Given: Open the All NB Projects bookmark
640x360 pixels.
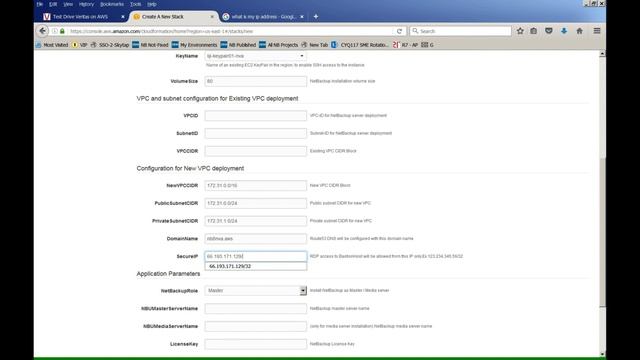Looking at the screenshot, I should tap(279, 45).
